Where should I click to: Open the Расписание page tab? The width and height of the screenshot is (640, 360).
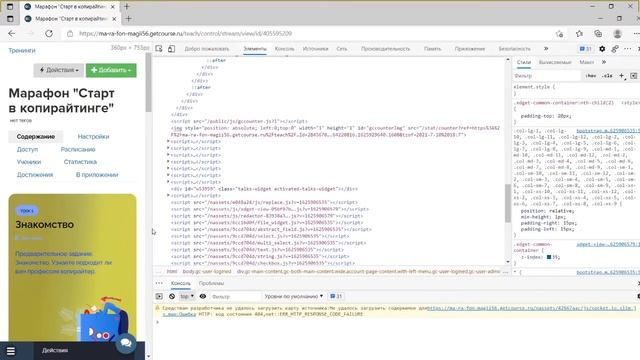[78, 149]
